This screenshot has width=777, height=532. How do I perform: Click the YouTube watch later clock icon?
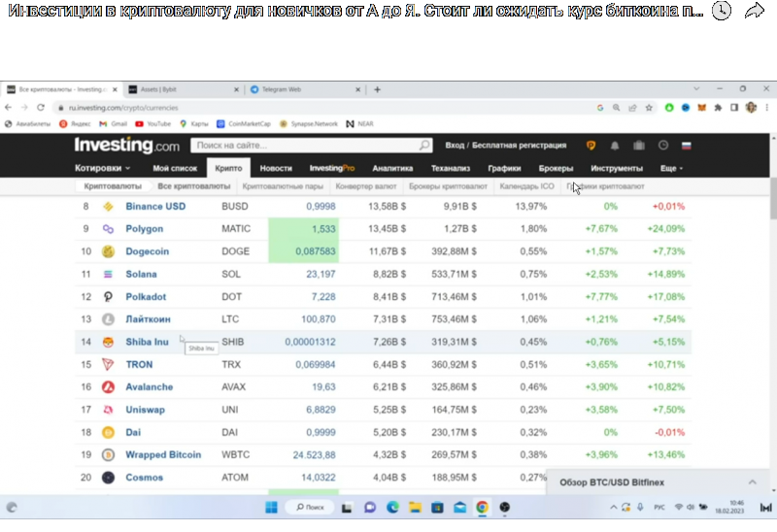[721, 11]
